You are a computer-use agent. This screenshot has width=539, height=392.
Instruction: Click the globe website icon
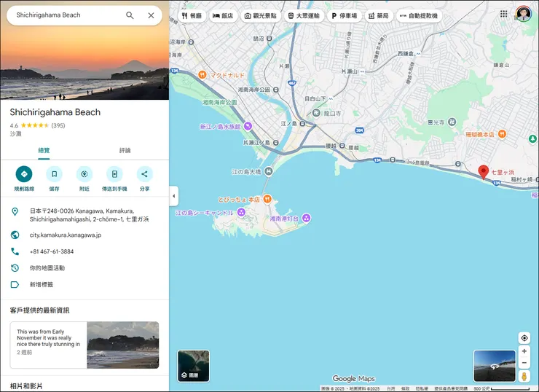pyautogui.click(x=15, y=235)
